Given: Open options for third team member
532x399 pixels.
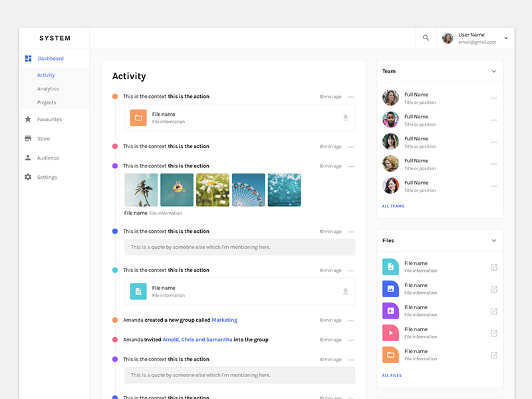Looking at the screenshot, I should tap(494, 142).
